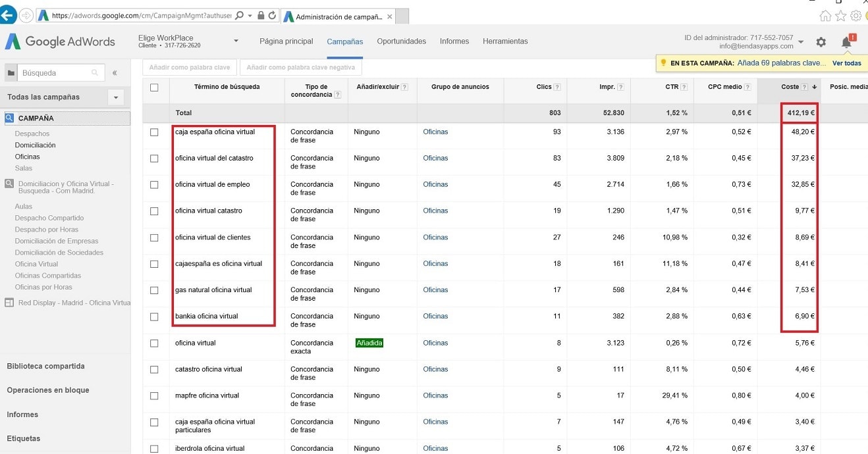Check the bankia oficina virtual search term
Image resolution: width=868 pixels, height=454 pixels.
pos(155,316)
